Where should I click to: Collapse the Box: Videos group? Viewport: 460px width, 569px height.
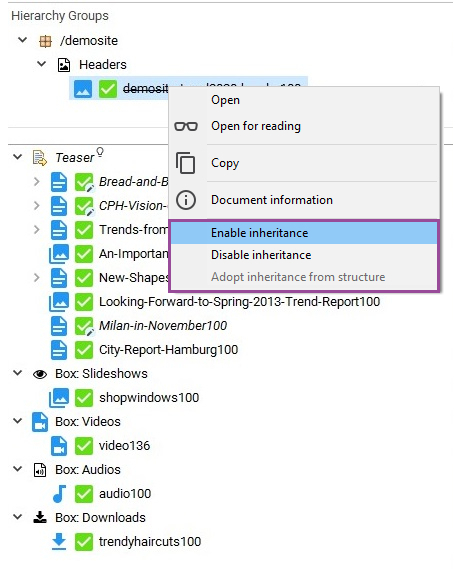pos(17,421)
